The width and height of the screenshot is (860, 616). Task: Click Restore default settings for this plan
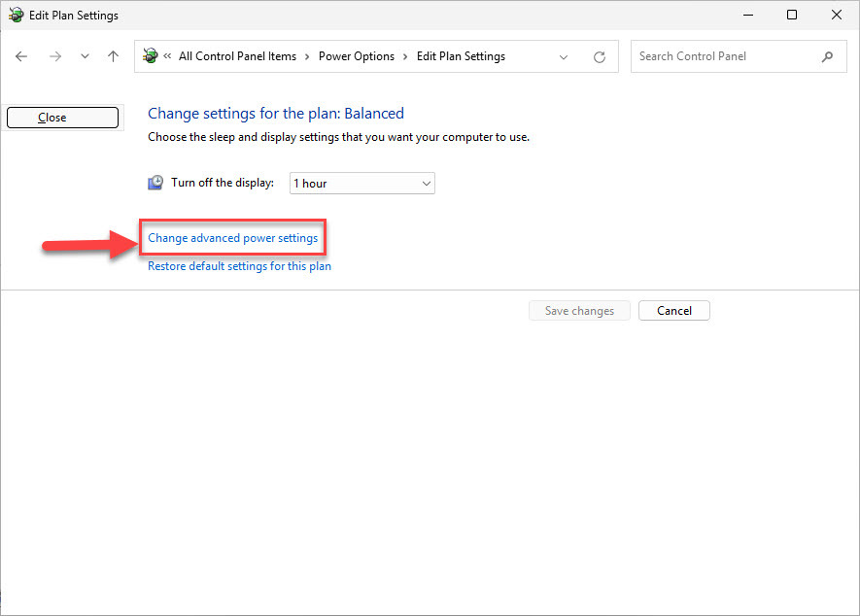[239, 266]
